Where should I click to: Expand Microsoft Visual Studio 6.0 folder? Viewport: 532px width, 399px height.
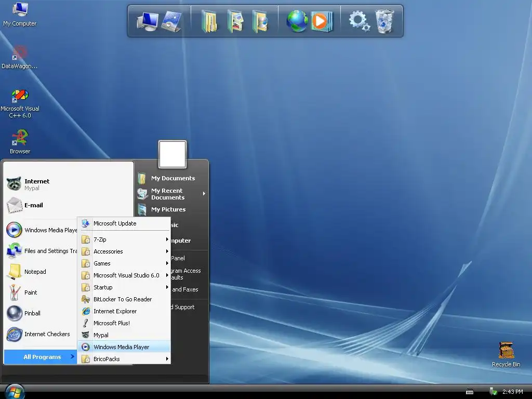click(124, 275)
